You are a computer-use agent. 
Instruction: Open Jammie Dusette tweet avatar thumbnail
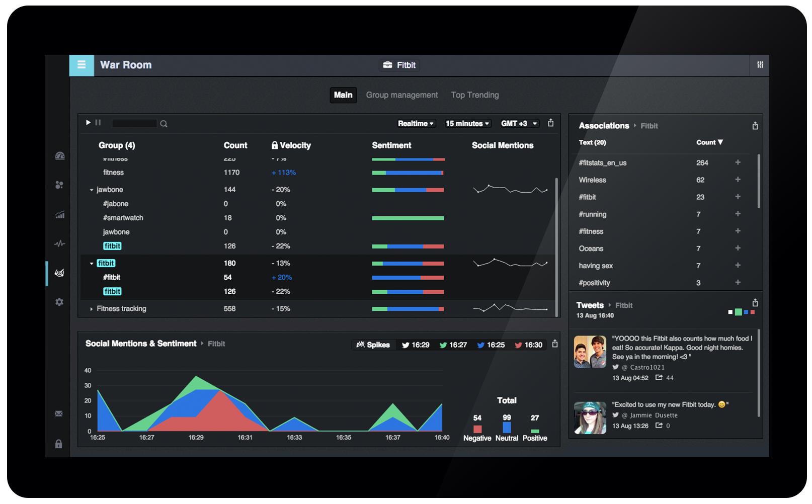tap(590, 418)
